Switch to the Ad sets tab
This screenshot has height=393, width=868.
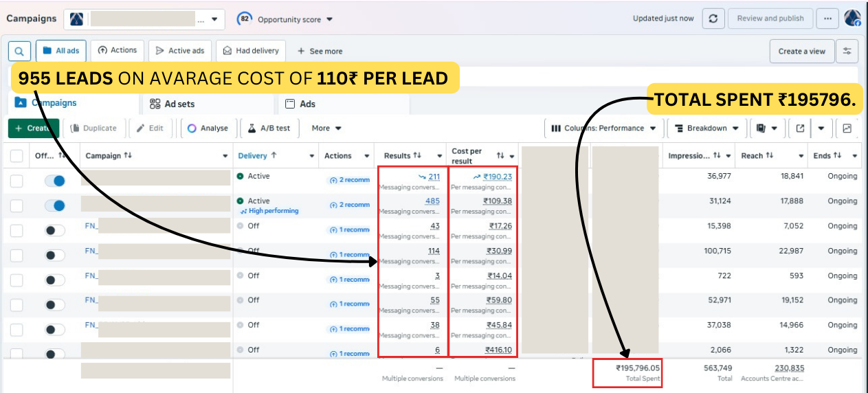pos(173,104)
